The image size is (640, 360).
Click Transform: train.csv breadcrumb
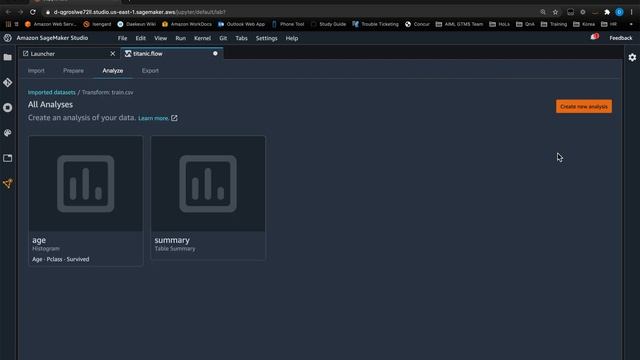(x=107, y=92)
